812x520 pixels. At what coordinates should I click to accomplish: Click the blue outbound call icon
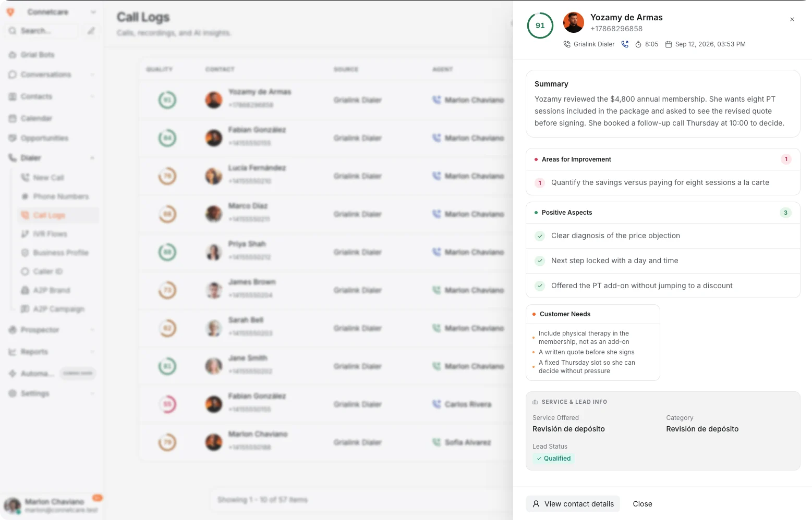point(625,44)
